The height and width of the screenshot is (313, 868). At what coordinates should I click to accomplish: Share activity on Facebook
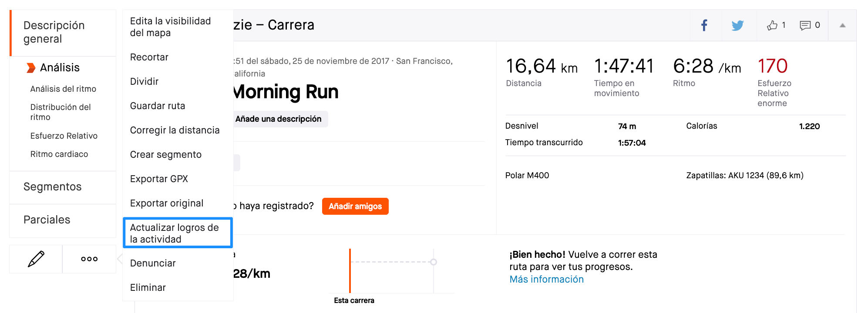coord(704,25)
